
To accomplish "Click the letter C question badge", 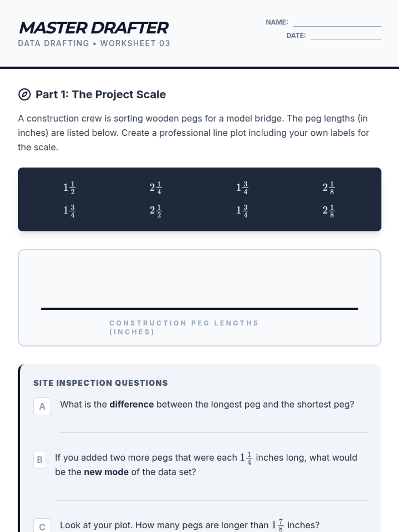I will pyautogui.click(x=42, y=526).
